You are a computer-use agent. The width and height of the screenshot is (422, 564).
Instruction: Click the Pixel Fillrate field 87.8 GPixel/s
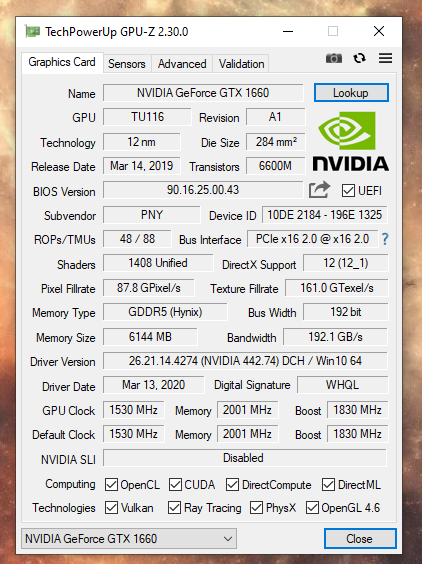click(x=149, y=288)
